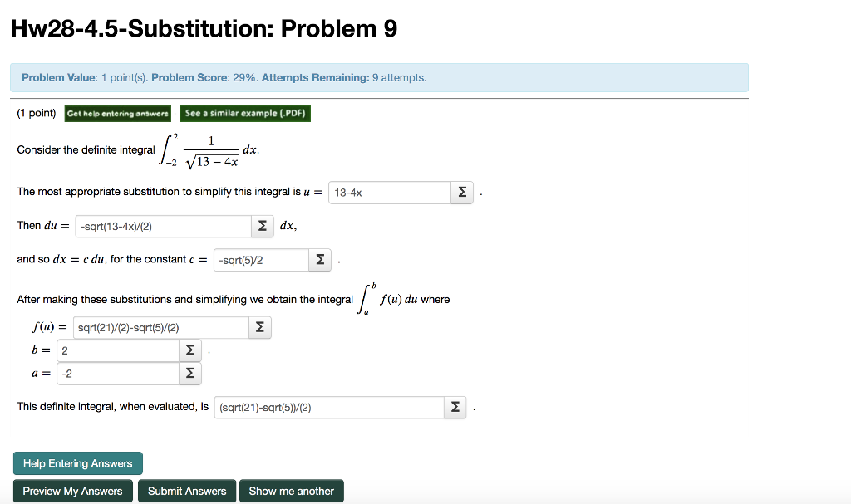Viewport: 851px width, 504px height.
Task: Select the final answer box with (sqrt(21)-sqrt(5))/(2)
Action: tap(328, 407)
